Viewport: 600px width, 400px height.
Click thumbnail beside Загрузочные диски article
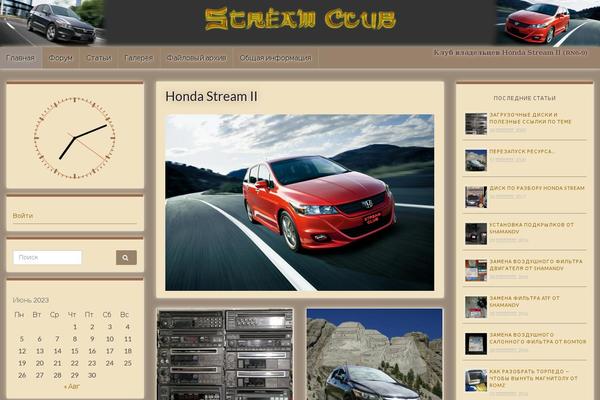[476, 124]
